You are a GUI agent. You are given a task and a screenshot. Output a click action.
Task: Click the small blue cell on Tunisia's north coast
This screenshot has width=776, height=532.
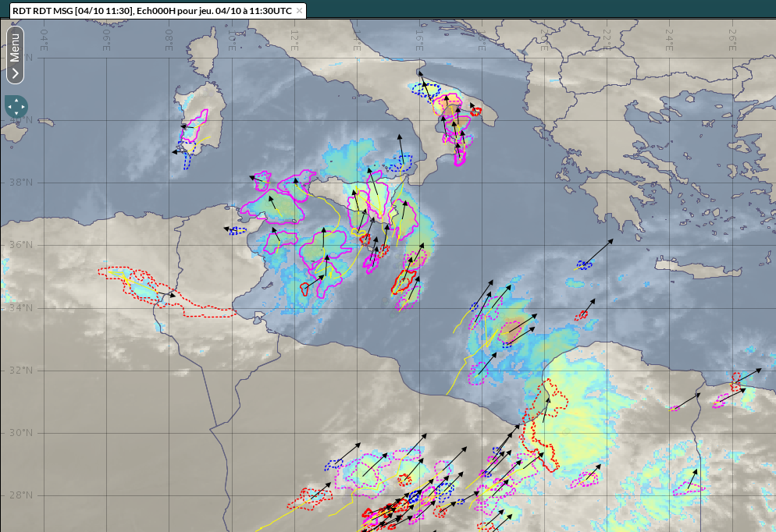[236, 231]
